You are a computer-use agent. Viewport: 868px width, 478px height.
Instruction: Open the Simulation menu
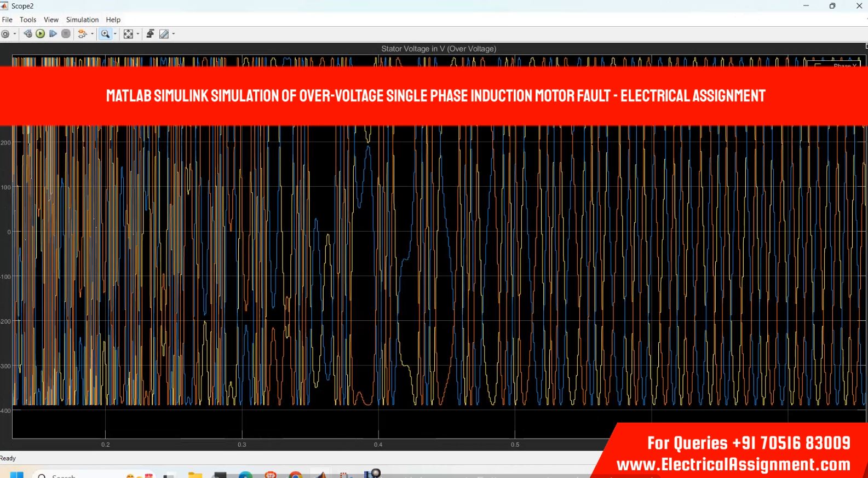pos(82,20)
